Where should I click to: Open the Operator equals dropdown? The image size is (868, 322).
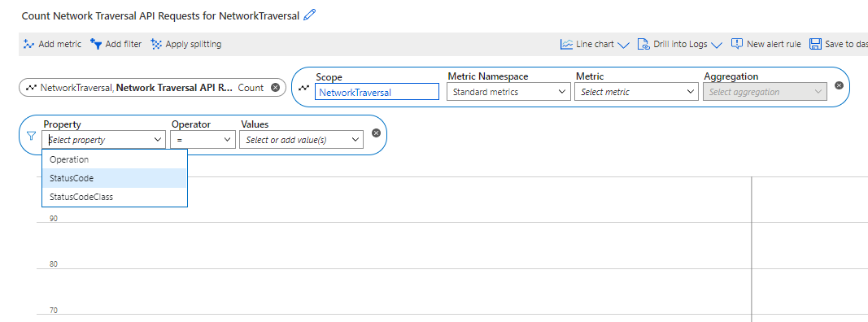(203, 140)
